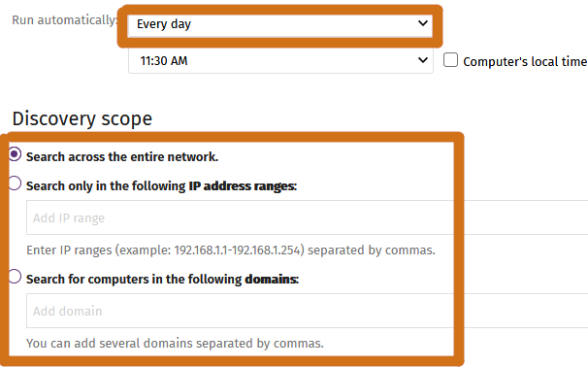Select 'Search across the entire network' radio button
The image size is (588, 367).
coord(15,154)
